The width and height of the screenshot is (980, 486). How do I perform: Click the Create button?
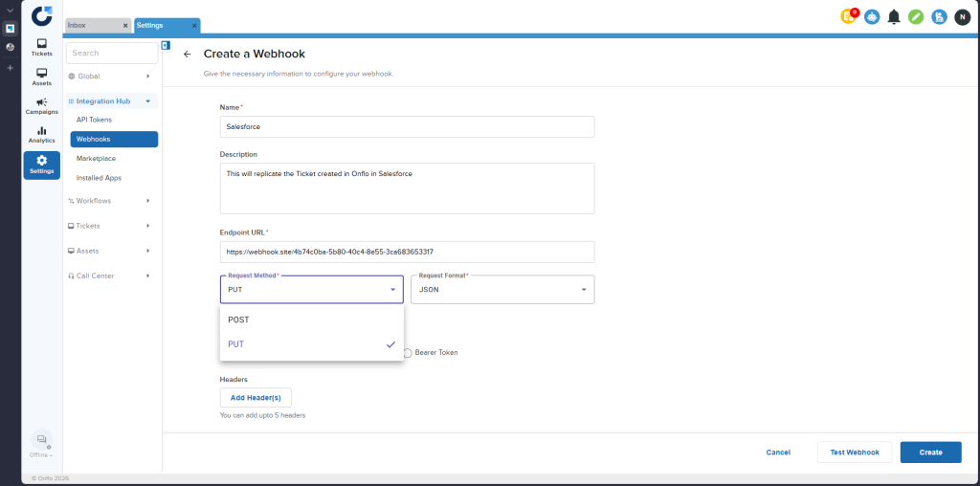click(x=930, y=453)
